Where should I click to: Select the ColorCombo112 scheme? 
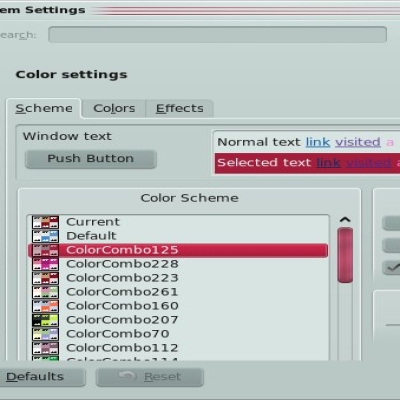(x=178, y=348)
